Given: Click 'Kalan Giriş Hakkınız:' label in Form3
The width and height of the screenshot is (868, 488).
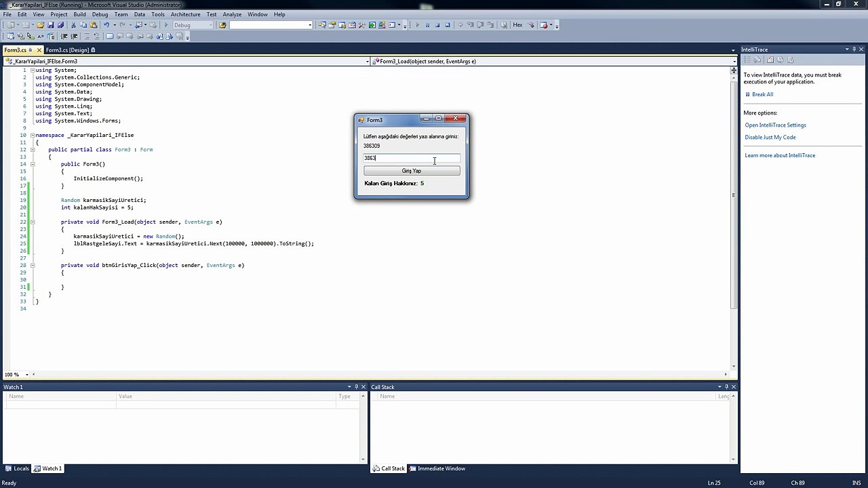Looking at the screenshot, I should [x=391, y=184].
